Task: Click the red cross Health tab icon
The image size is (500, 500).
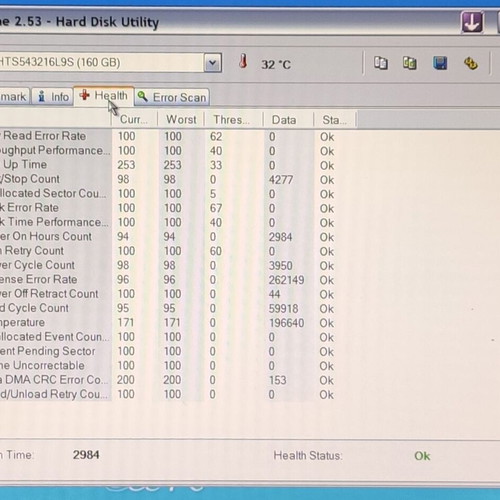Action: click(x=85, y=95)
